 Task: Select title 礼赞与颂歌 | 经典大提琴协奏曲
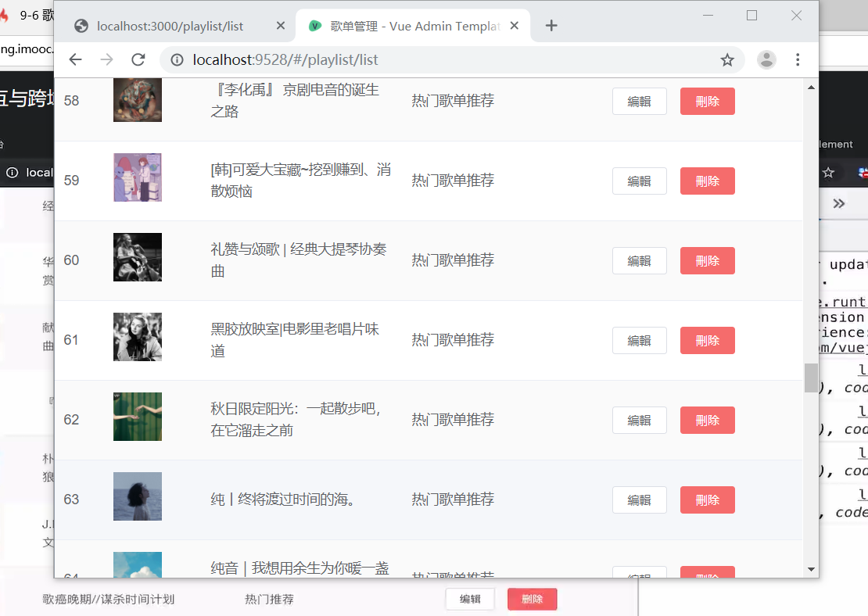[x=299, y=260]
